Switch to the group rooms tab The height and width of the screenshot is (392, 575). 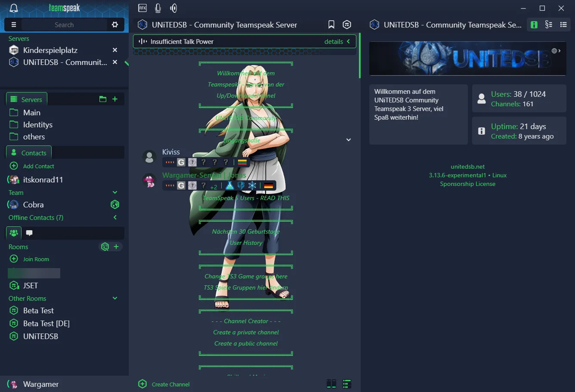tap(14, 233)
